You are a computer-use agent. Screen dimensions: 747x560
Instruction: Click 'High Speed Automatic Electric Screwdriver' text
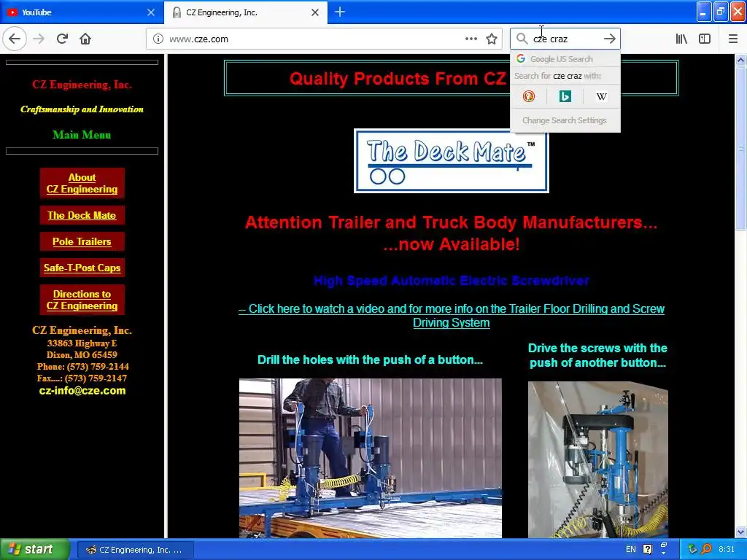(x=451, y=281)
